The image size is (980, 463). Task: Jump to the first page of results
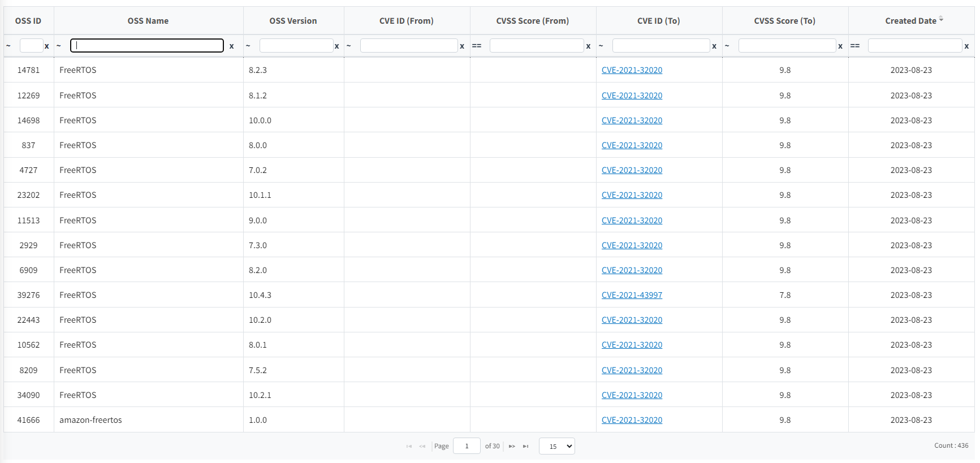[409, 447]
